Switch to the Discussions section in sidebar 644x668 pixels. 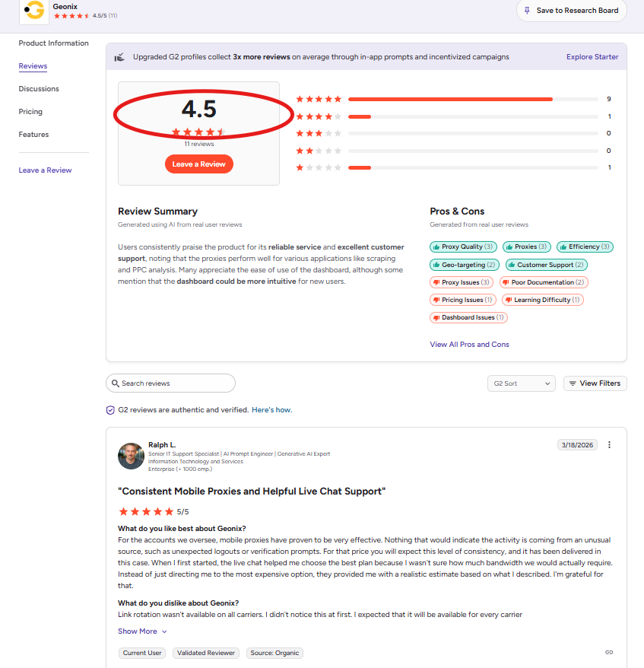pyautogui.click(x=39, y=88)
